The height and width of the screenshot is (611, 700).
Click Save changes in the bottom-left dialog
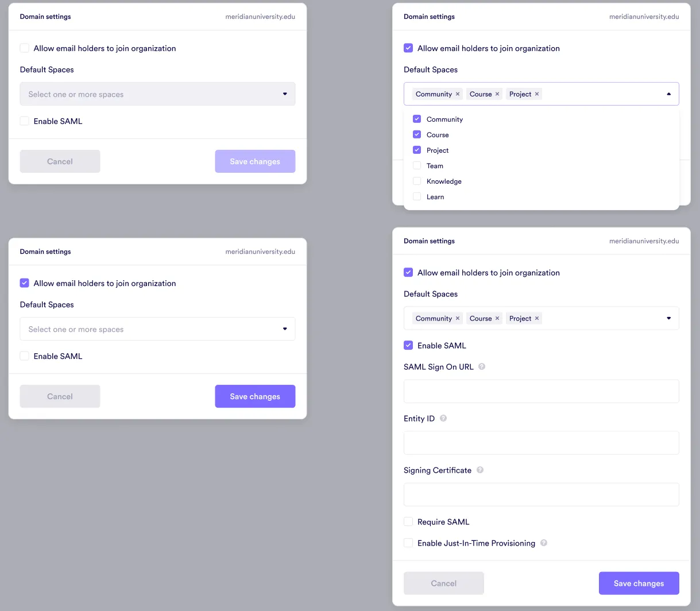(255, 396)
